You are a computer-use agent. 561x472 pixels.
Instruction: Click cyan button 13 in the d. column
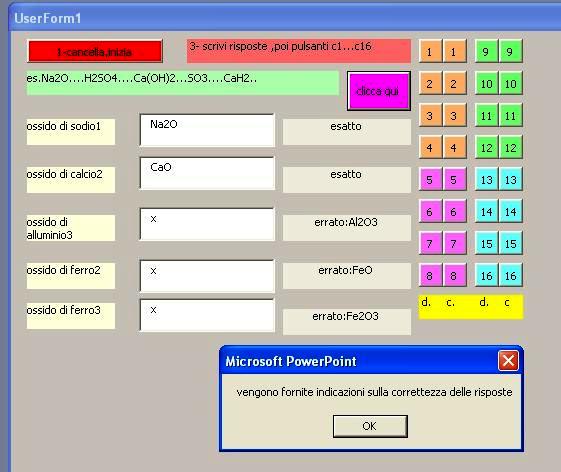pyautogui.click(x=487, y=179)
